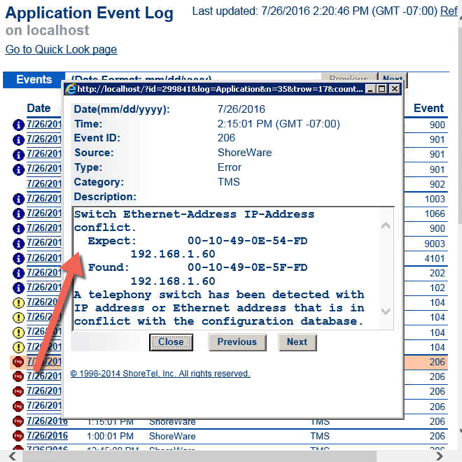Open the ShoreTel copyright link
462x462 pixels.
[x=160, y=373]
